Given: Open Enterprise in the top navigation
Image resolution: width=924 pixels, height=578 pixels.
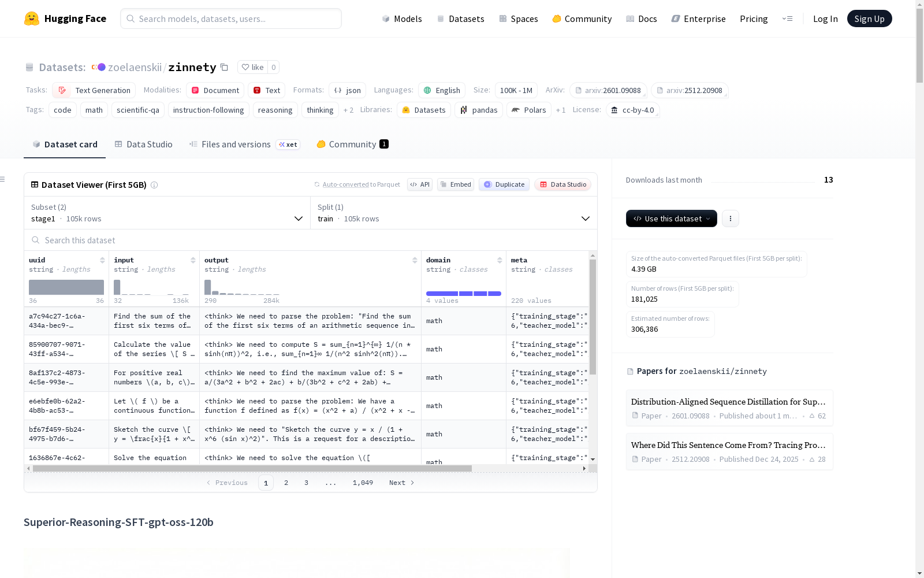Looking at the screenshot, I should tap(698, 18).
